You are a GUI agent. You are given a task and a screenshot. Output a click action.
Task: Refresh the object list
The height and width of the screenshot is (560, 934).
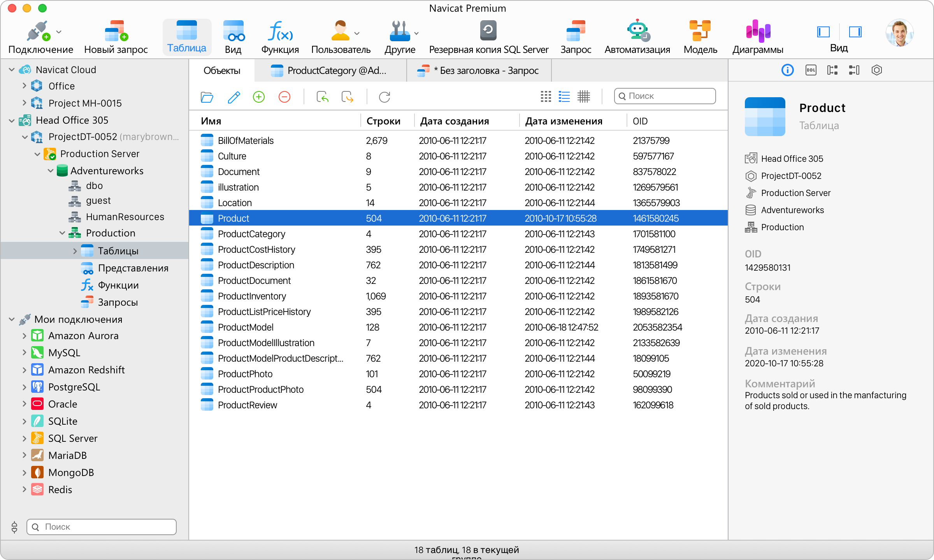pyautogui.click(x=384, y=97)
